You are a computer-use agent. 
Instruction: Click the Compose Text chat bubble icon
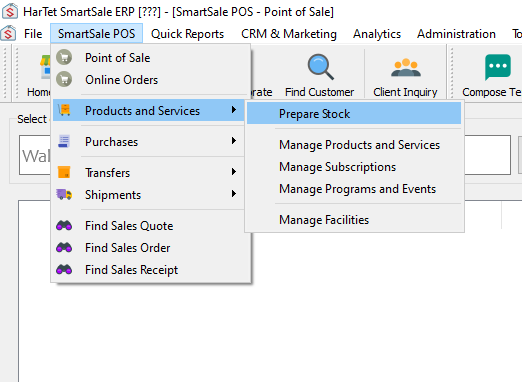coord(498,67)
